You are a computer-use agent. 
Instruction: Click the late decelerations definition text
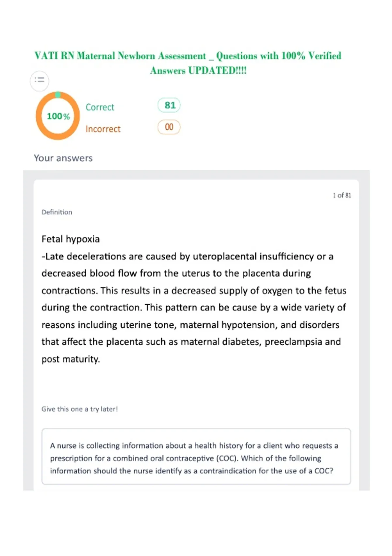(x=194, y=307)
